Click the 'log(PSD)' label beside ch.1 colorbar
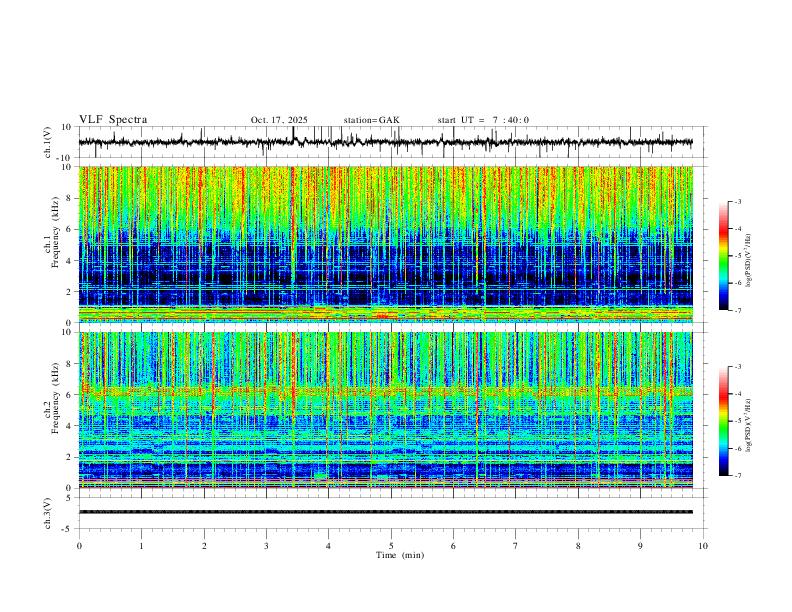The height and width of the screenshot is (612, 792). 748,261
